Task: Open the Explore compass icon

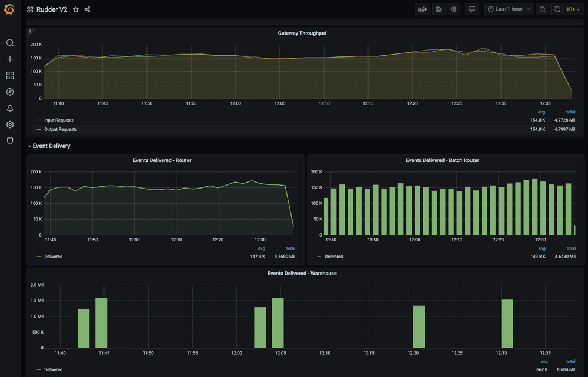Action: coord(10,92)
